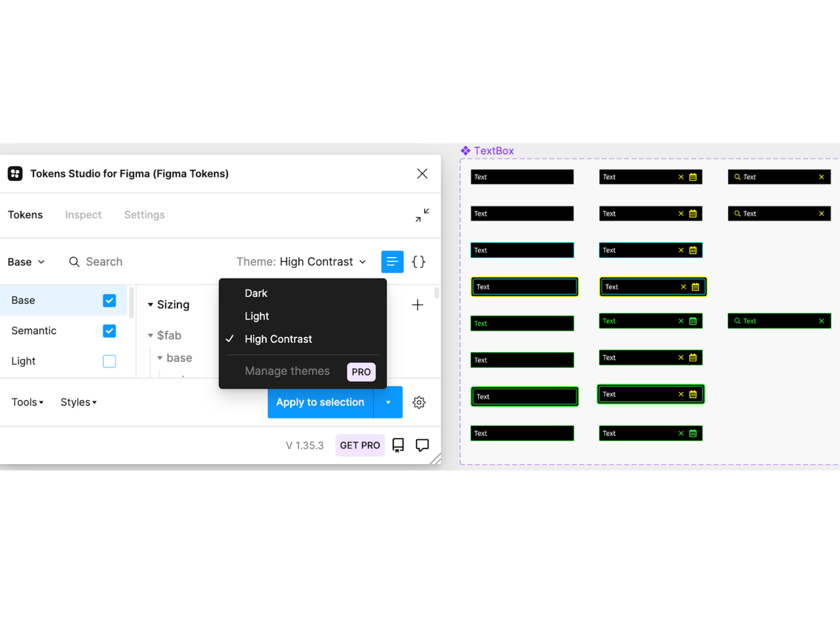Click the green-text plain textbox without icons
The image size is (840, 630).
click(522, 323)
